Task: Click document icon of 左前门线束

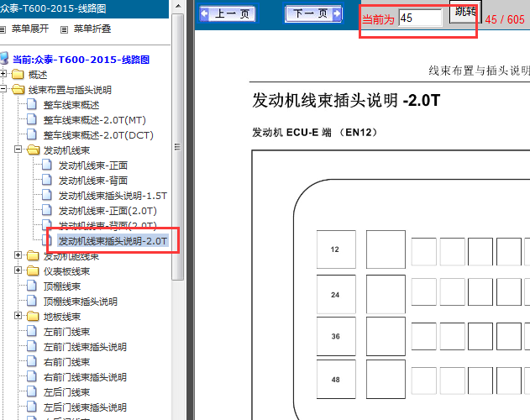Action: tap(32, 331)
